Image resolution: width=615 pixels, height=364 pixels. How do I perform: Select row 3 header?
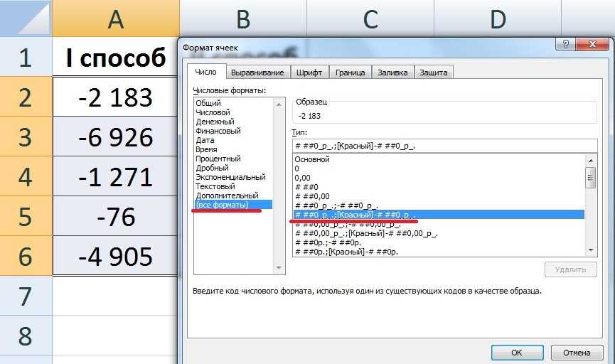click(x=26, y=136)
